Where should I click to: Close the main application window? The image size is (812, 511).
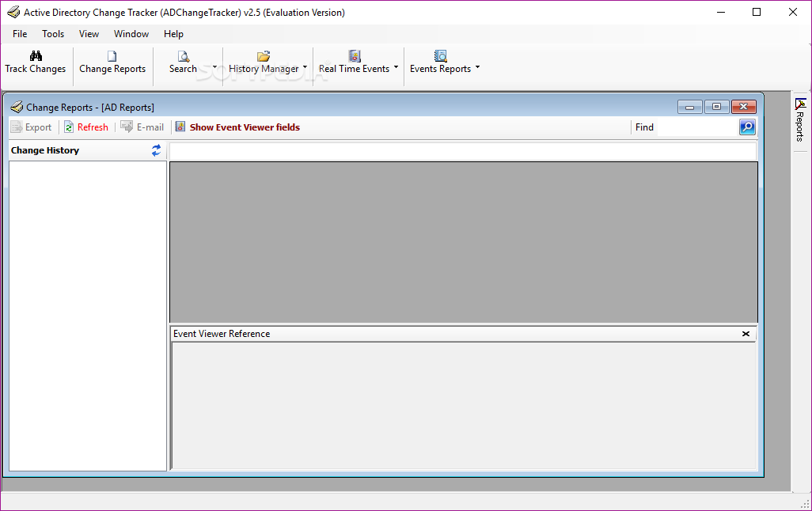[x=793, y=12]
